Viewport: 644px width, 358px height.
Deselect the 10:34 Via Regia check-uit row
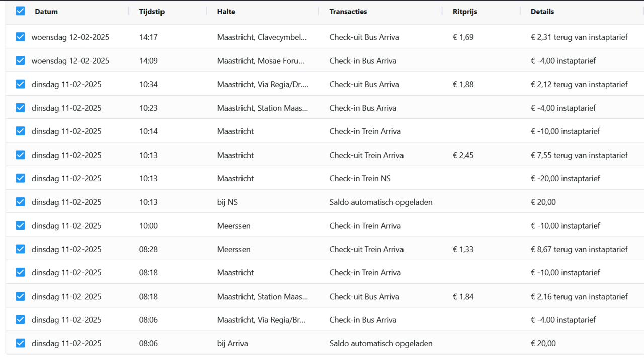(x=20, y=84)
